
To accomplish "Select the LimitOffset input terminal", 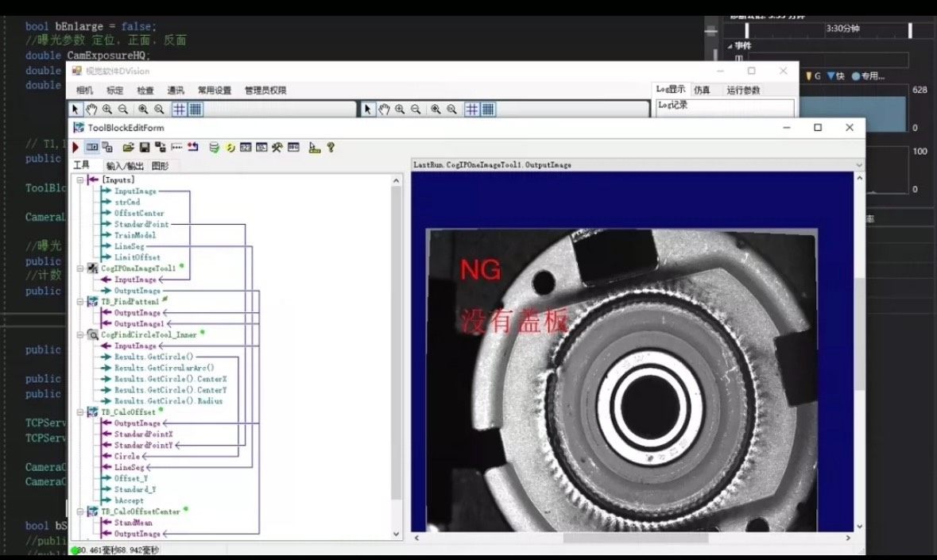I will pos(137,257).
